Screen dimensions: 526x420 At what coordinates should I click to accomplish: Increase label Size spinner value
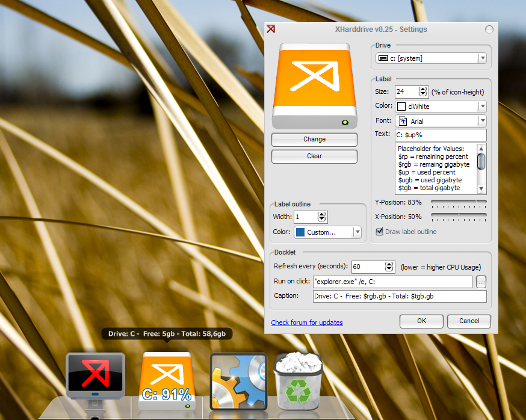pyautogui.click(x=422, y=89)
